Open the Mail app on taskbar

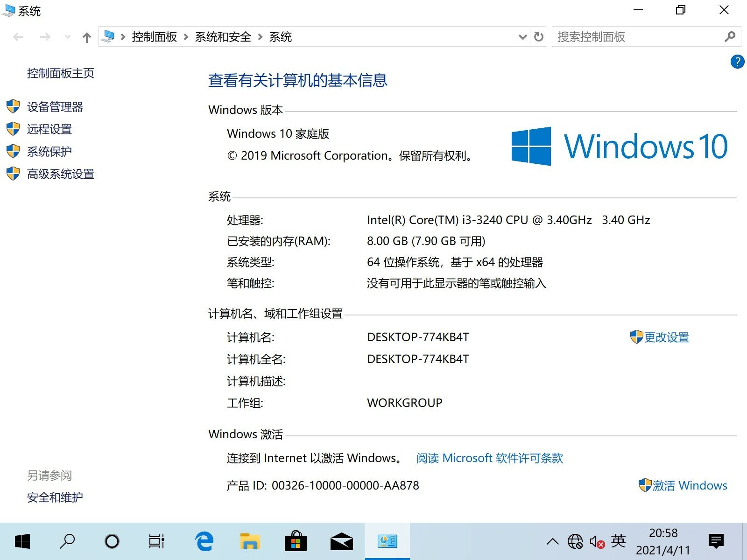pos(341,541)
